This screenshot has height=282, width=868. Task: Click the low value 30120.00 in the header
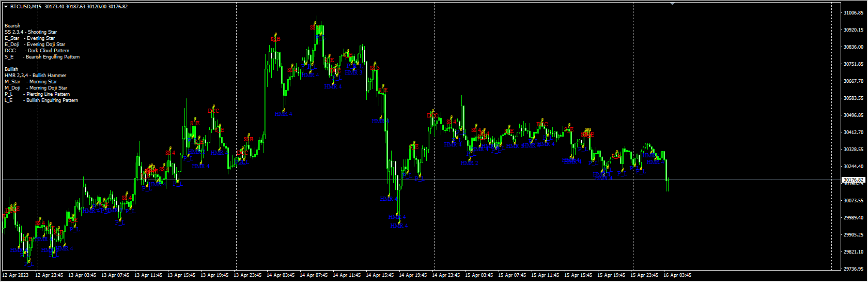97,7
